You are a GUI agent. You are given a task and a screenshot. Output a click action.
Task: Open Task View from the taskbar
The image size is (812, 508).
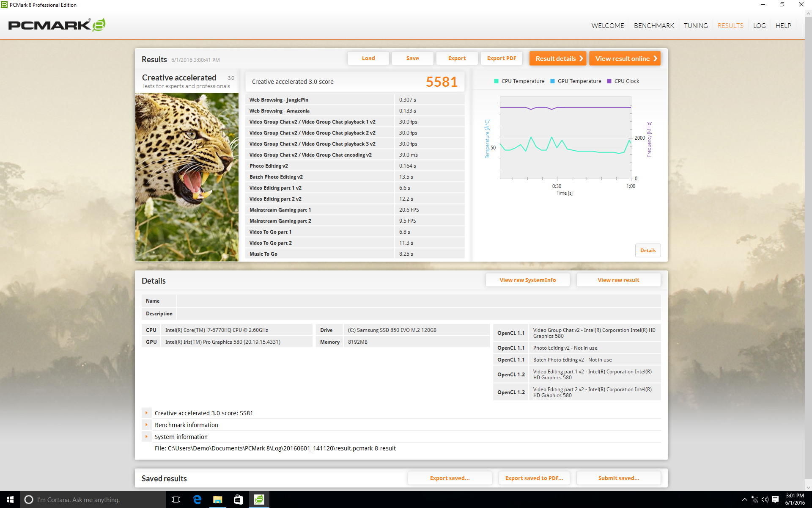(176, 500)
